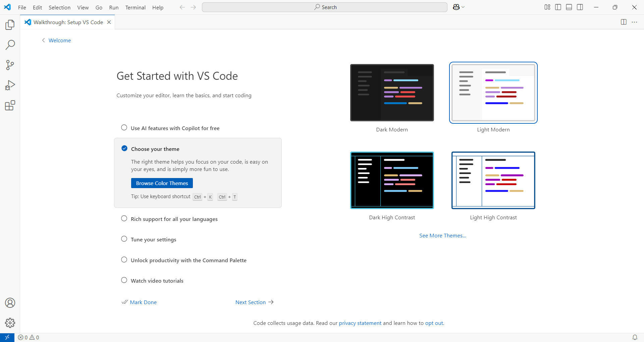This screenshot has height=342, width=644.
Task: Open the Manage gear menu
Action: coord(10,323)
